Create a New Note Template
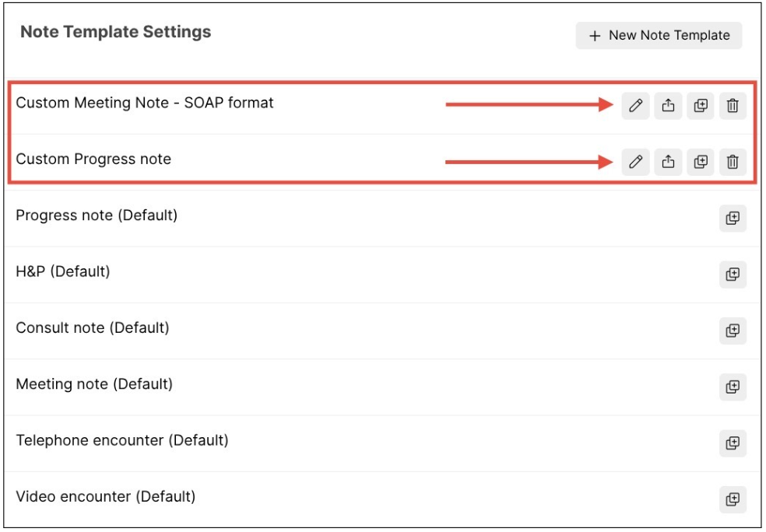Viewport: 766px width, 532px height. tap(658, 35)
